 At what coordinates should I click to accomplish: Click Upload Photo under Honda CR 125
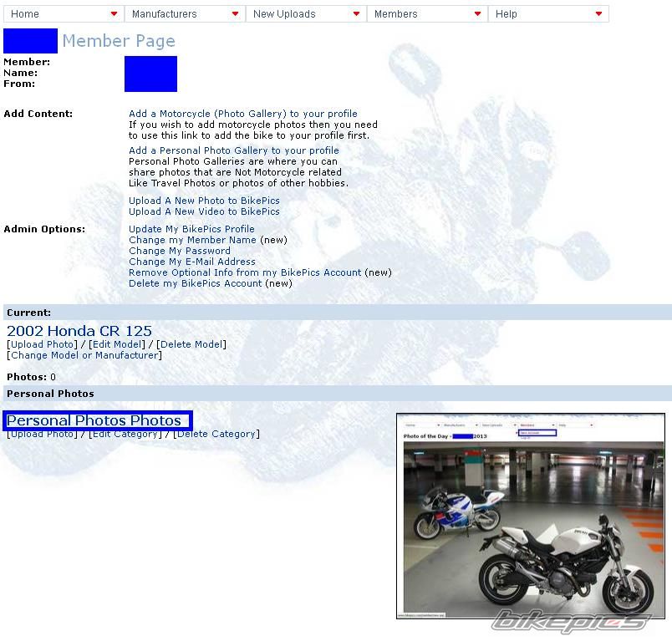[x=42, y=344]
